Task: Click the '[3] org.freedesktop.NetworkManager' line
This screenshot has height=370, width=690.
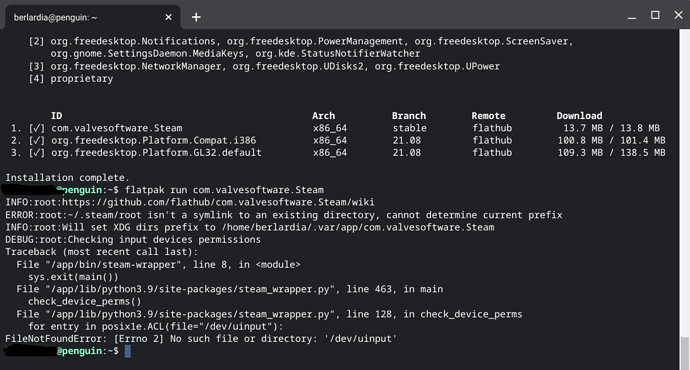Action: tap(264, 66)
